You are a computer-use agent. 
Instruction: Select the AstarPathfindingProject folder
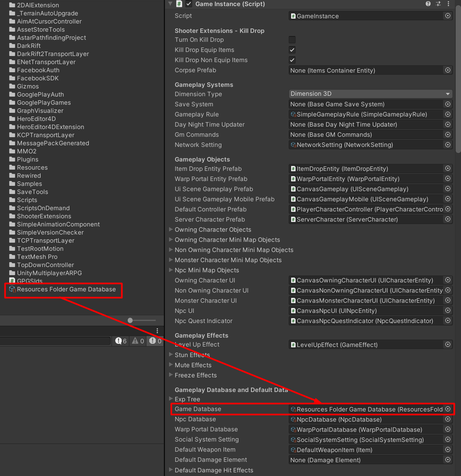click(47, 38)
